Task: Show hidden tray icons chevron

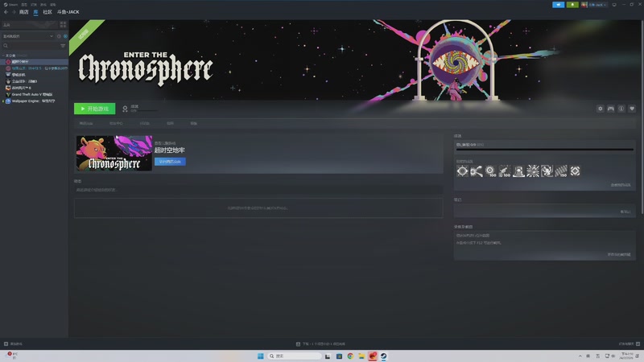Action: point(580,356)
